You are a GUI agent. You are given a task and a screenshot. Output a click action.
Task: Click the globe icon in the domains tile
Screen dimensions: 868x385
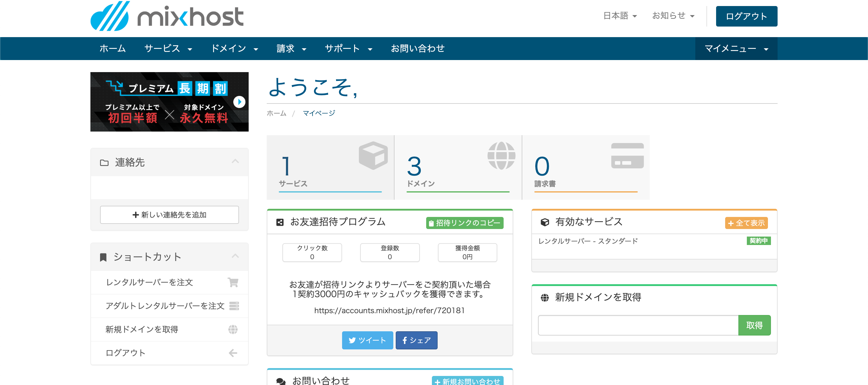tap(501, 156)
